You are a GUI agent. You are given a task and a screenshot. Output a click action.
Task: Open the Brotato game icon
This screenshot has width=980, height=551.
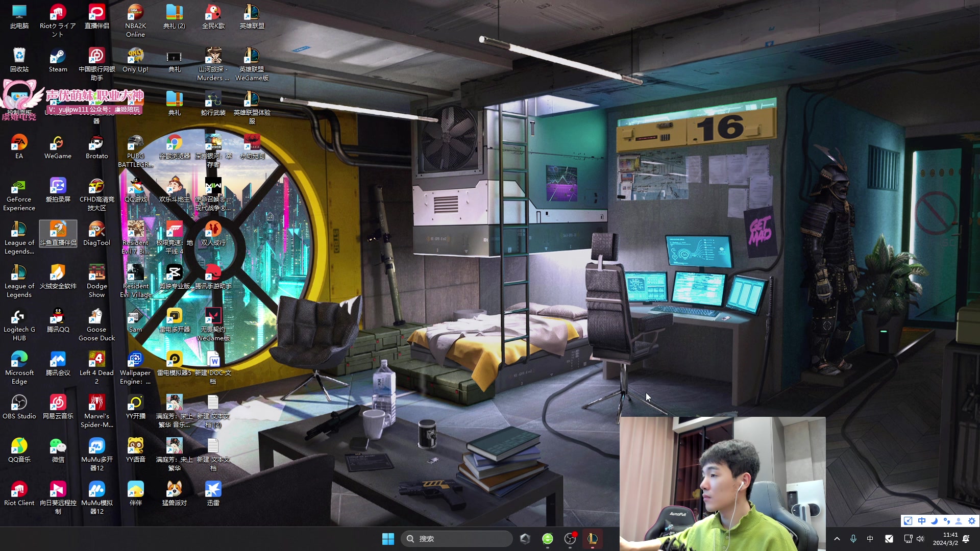[96, 147]
